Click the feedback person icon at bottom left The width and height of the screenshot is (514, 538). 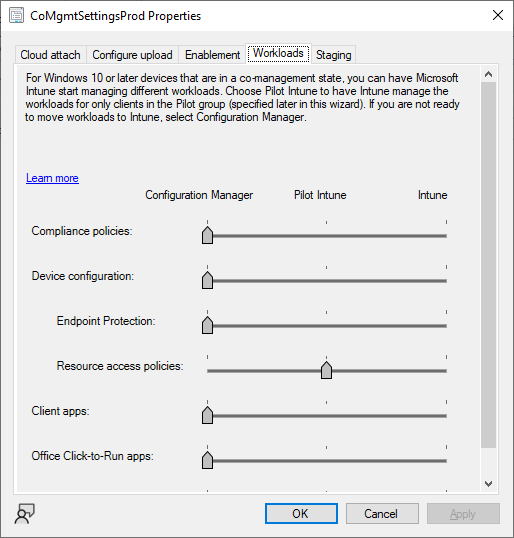[x=24, y=514]
